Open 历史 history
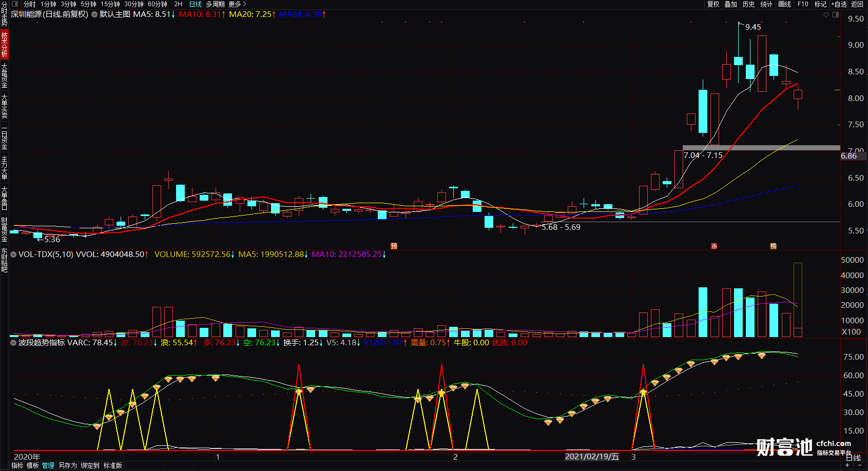Image resolution: width=868 pixels, height=471 pixels. coord(748,4)
